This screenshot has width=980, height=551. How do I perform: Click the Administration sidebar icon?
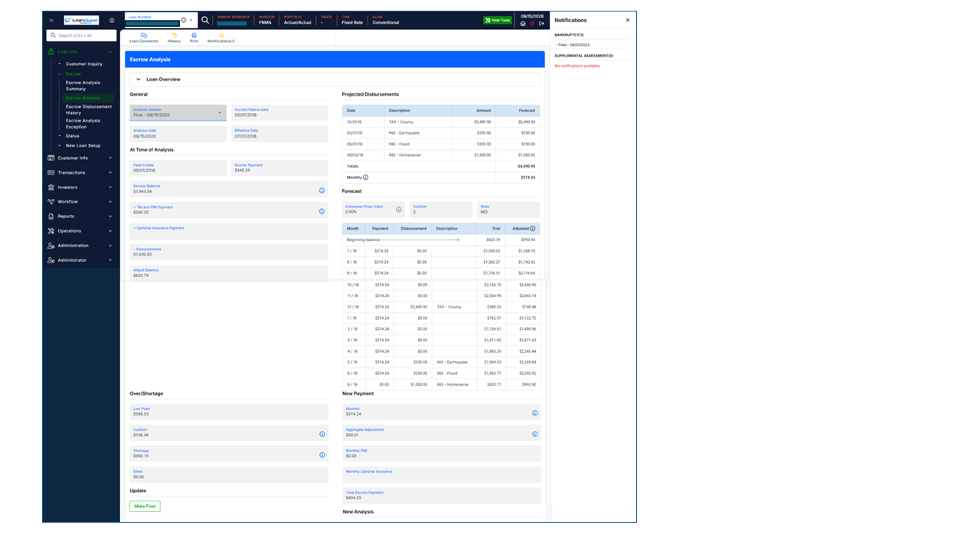(x=51, y=246)
